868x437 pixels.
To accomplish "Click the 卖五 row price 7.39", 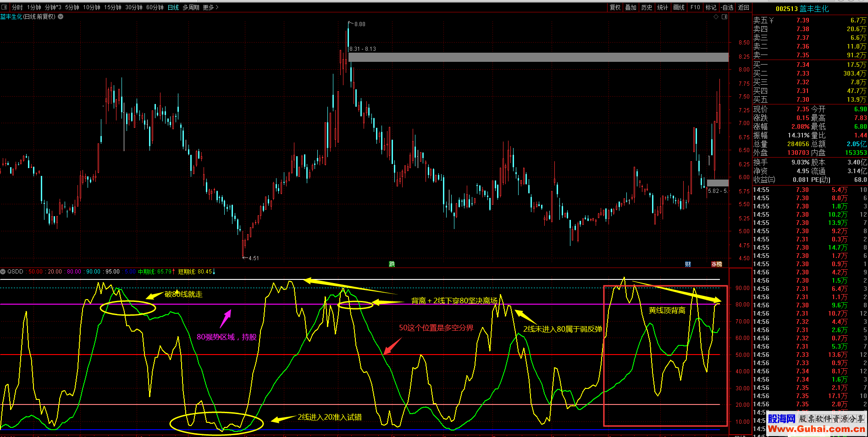I will 802,20.
